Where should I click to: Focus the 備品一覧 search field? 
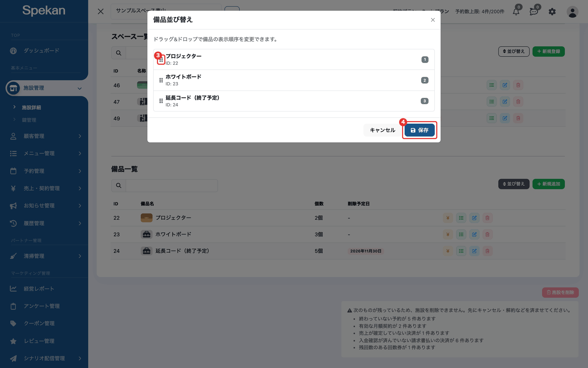point(172,185)
